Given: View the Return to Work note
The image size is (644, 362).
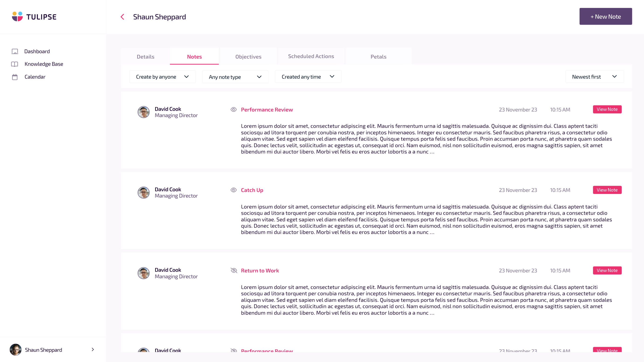Looking at the screenshot, I should point(607,270).
